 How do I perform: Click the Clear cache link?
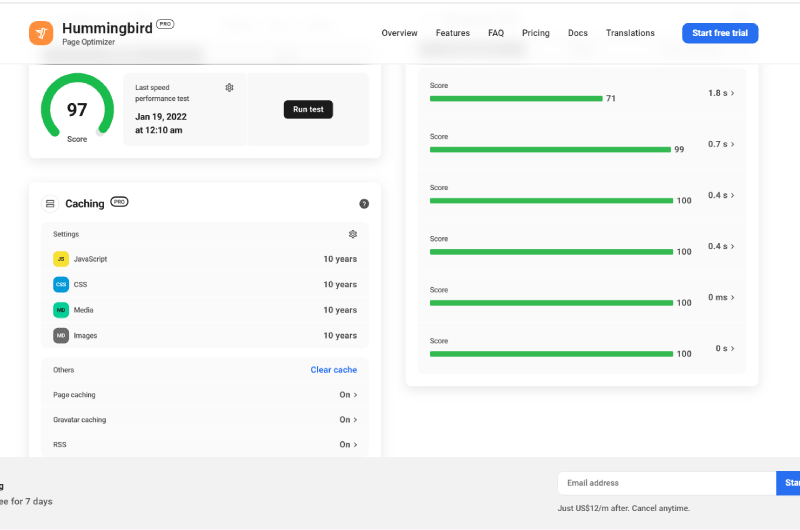tap(334, 370)
